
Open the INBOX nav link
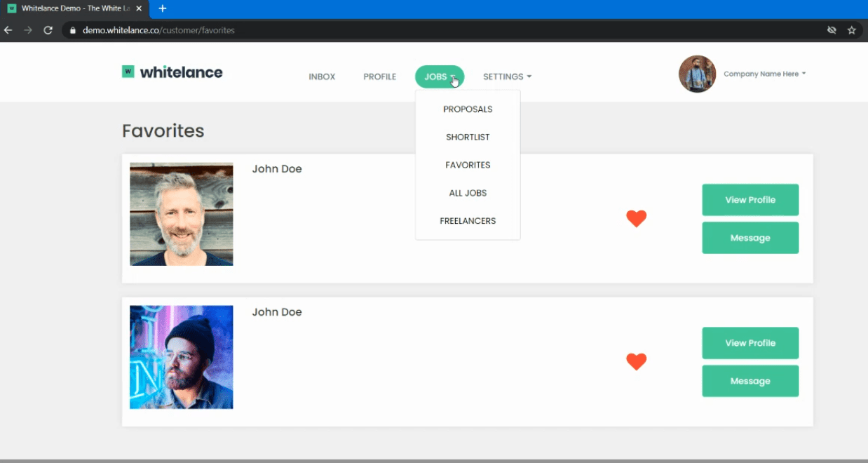coord(322,76)
